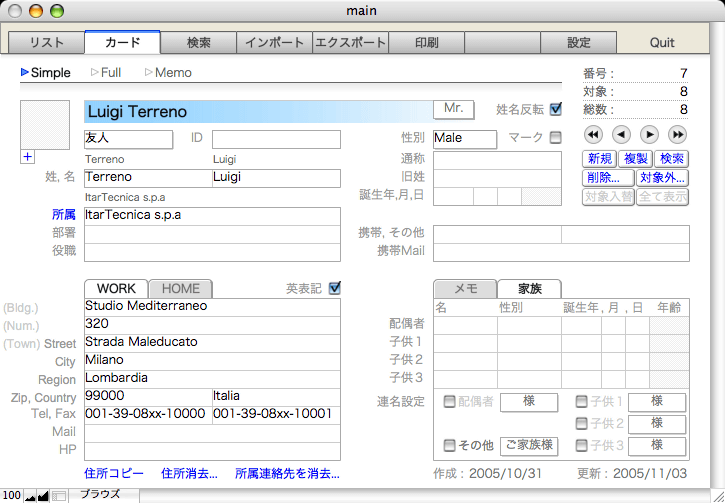Go to the previous record
725x503 pixels.
(x=621, y=135)
